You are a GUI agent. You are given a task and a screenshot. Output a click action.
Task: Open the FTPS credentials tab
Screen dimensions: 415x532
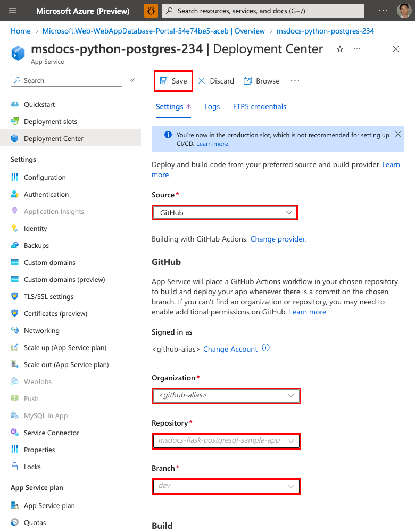pyautogui.click(x=259, y=106)
